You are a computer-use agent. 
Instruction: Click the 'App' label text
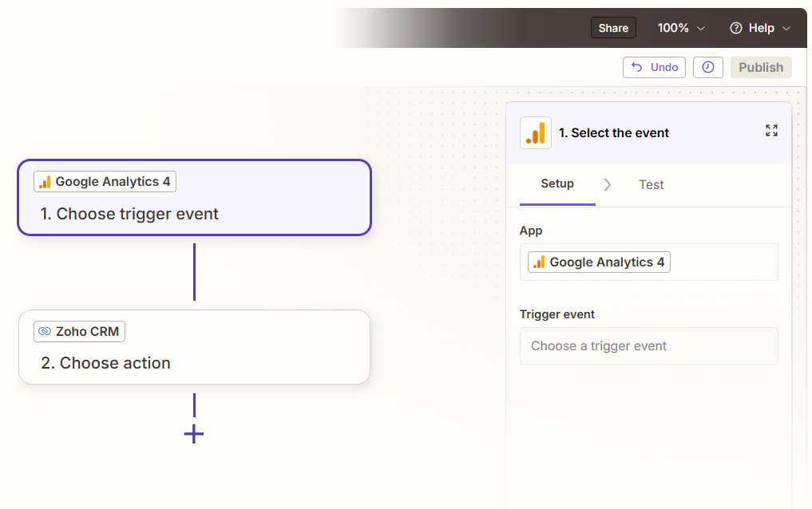(x=531, y=231)
